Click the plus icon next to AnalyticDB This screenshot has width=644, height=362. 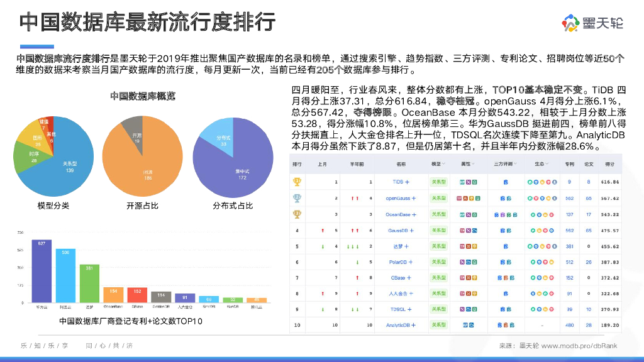(414, 325)
